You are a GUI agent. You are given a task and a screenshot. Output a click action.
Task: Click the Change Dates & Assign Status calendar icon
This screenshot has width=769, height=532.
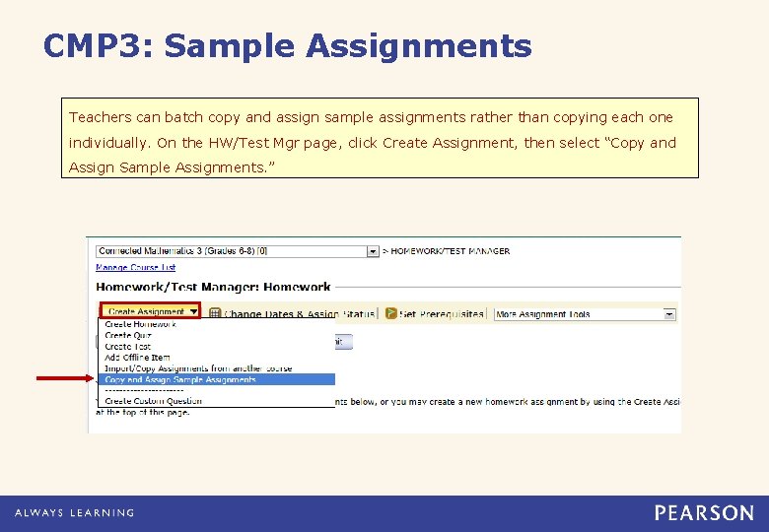click(215, 313)
